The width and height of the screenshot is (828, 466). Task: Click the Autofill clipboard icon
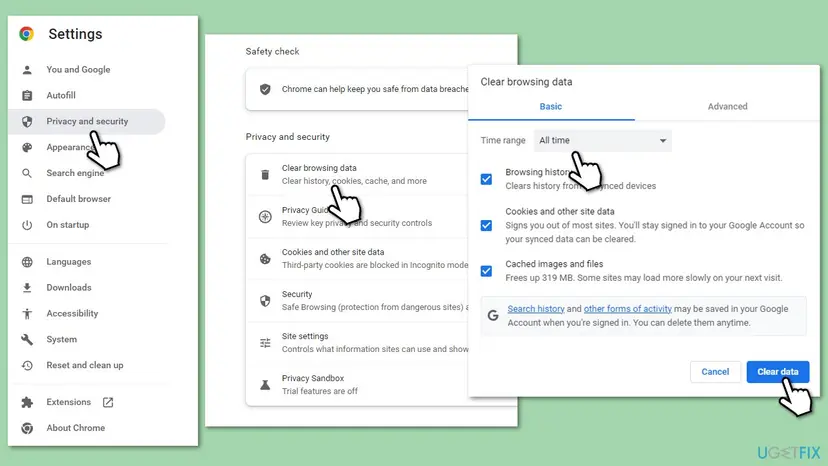click(27, 96)
